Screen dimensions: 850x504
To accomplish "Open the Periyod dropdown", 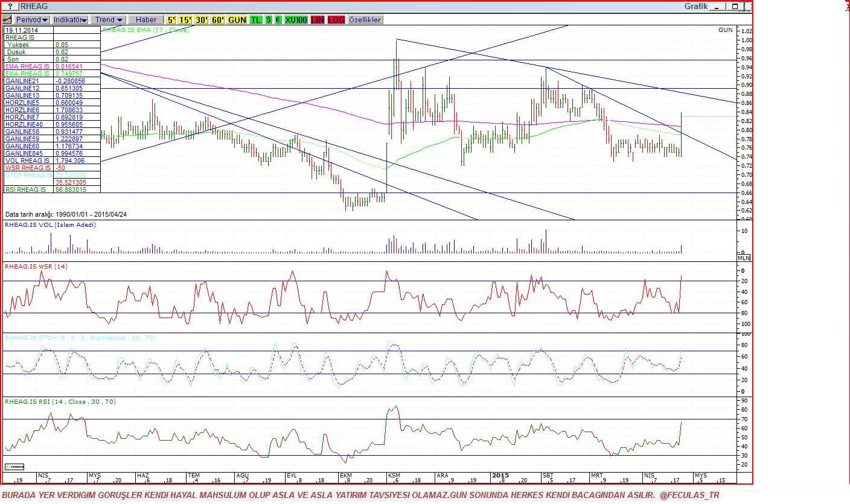I will pos(32,20).
